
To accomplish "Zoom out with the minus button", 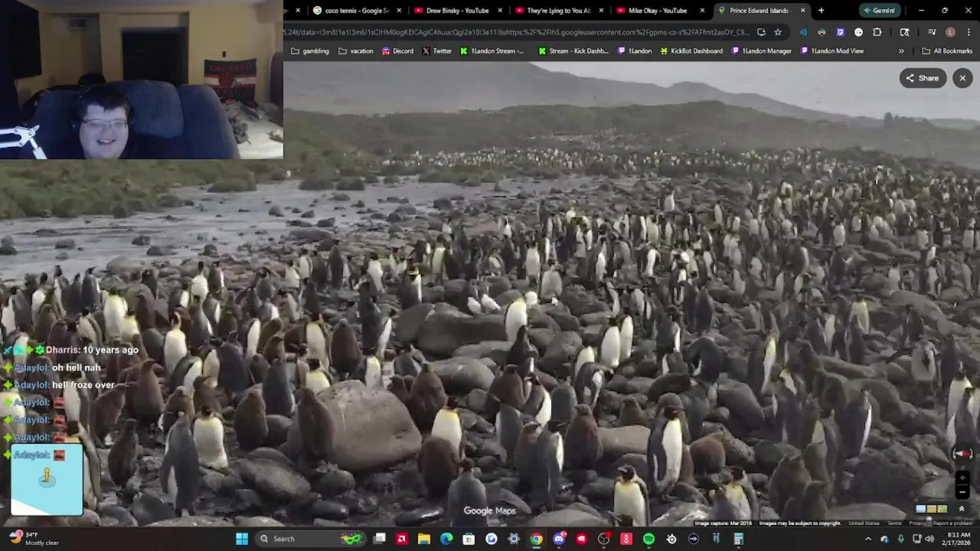I will pyautogui.click(x=962, y=491).
